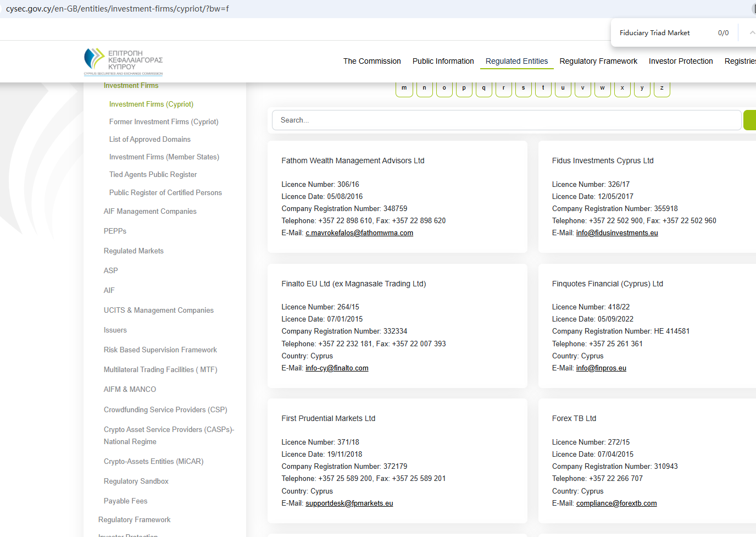This screenshot has height=537, width=756.
Task: Filter firms by letter z
Action: (661, 88)
